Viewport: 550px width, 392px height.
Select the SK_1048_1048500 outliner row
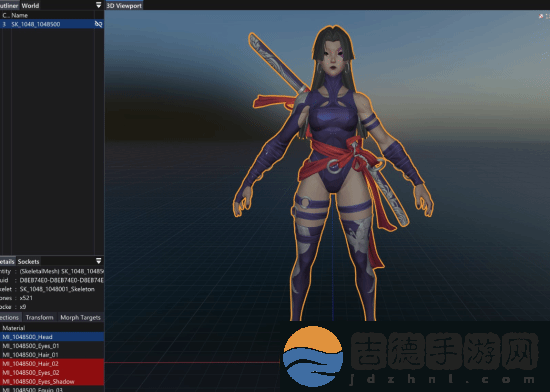(52, 24)
